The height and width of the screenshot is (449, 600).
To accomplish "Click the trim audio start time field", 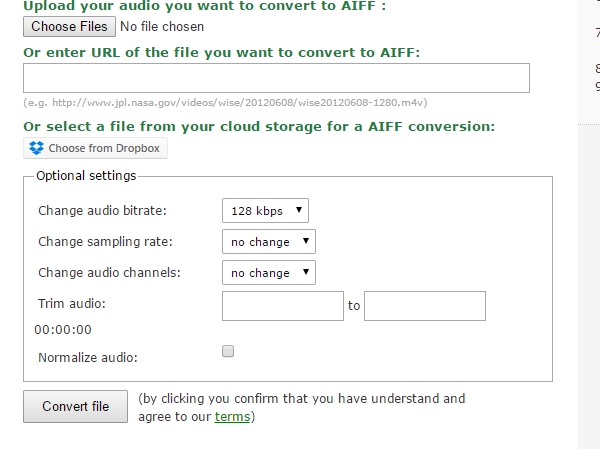I will click(283, 306).
